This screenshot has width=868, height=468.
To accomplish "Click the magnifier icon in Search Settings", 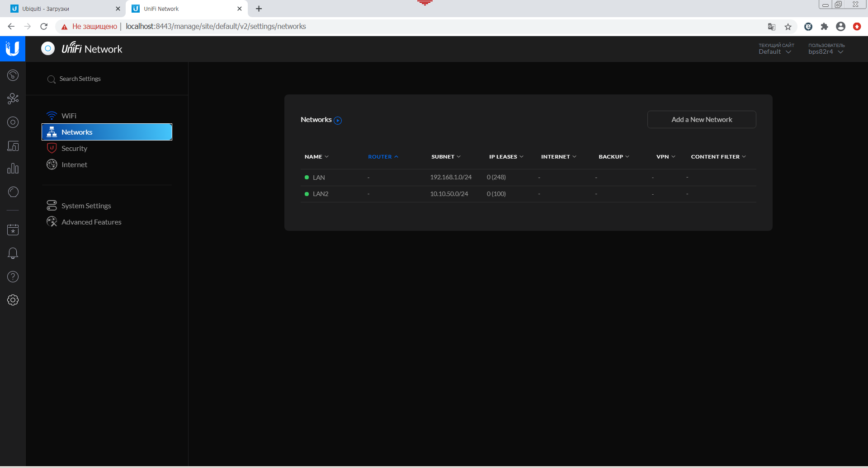I will [52, 80].
